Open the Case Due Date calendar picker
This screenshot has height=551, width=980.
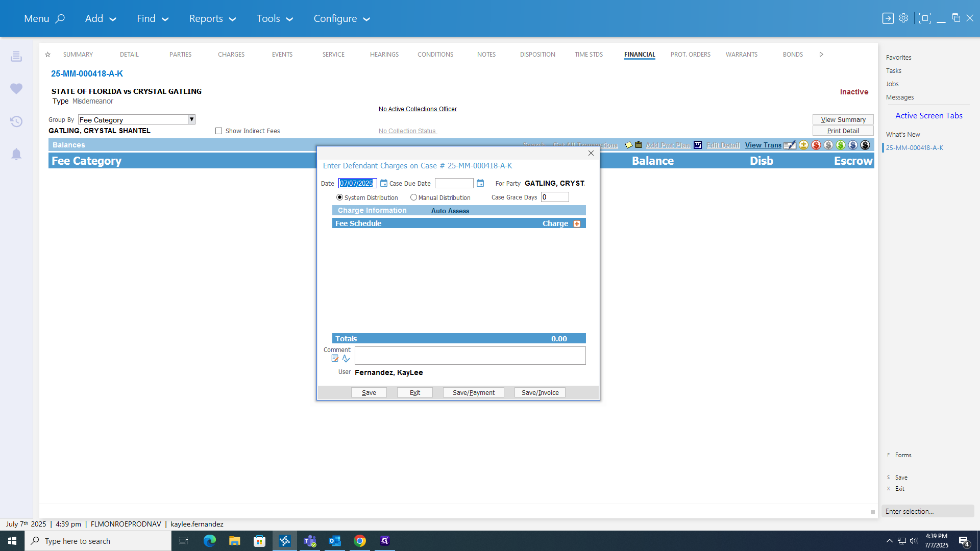[x=480, y=183]
